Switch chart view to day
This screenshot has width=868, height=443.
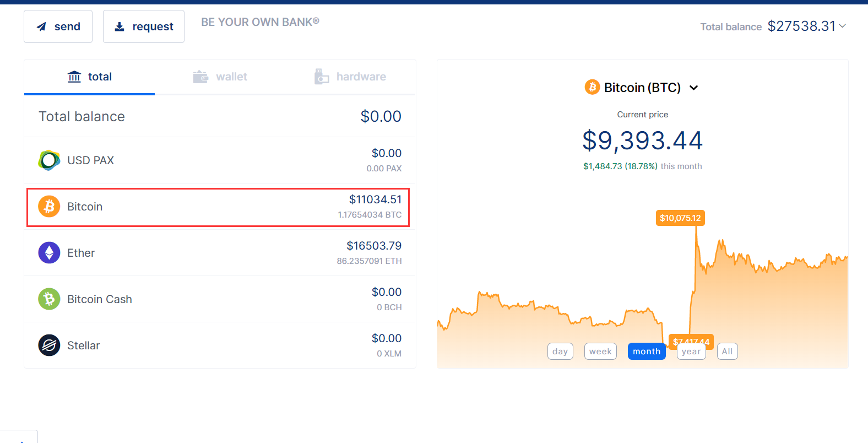[560, 351]
